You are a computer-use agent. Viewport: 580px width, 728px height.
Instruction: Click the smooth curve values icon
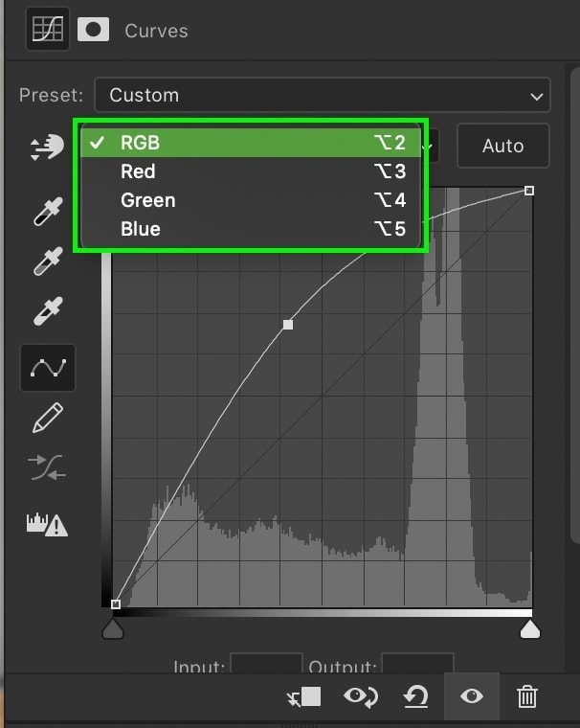coord(47,467)
